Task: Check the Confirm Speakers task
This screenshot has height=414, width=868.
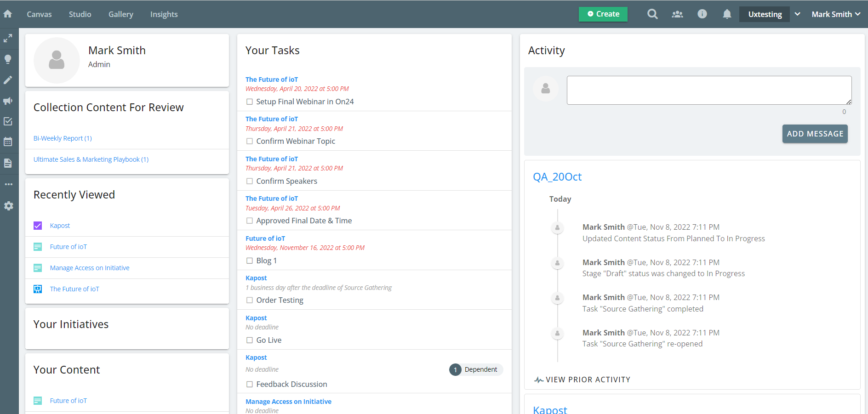Action: pos(250,181)
